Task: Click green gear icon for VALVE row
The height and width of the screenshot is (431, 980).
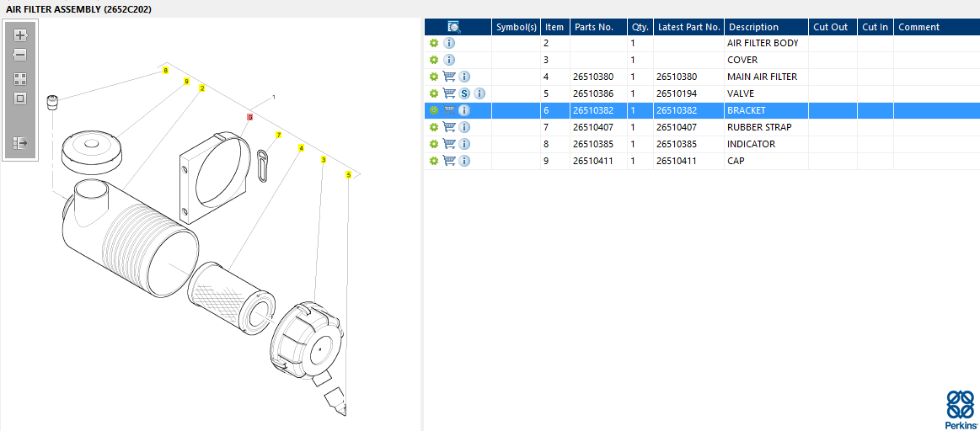Action: click(434, 93)
